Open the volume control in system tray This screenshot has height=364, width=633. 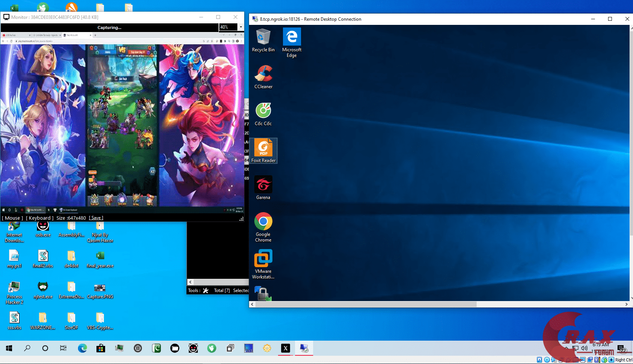point(584,348)
